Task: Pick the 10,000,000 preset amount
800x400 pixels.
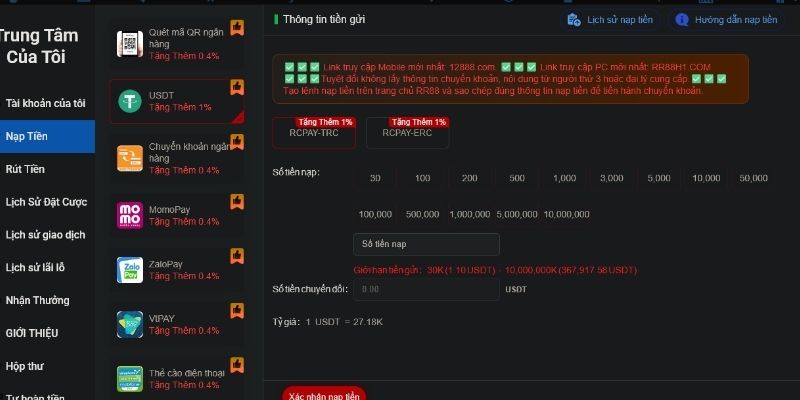Action: pyautogui.click(x=566, y=214)
